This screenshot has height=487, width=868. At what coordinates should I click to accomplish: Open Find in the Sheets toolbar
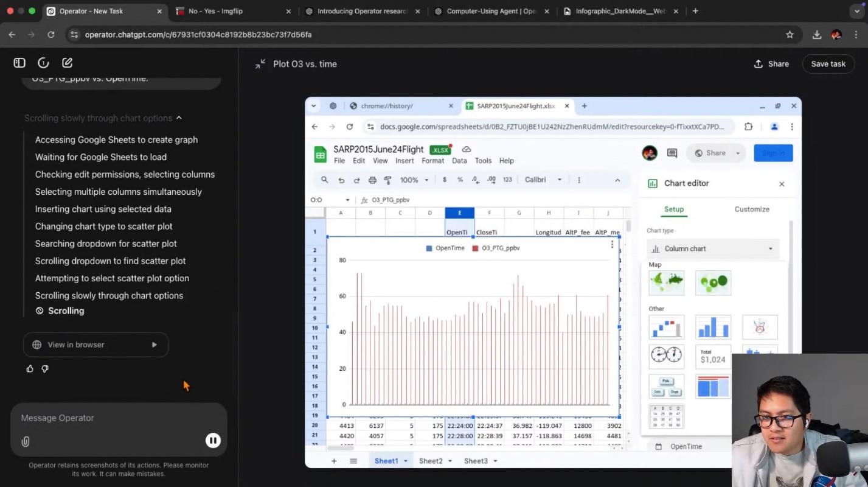(325, 180)
